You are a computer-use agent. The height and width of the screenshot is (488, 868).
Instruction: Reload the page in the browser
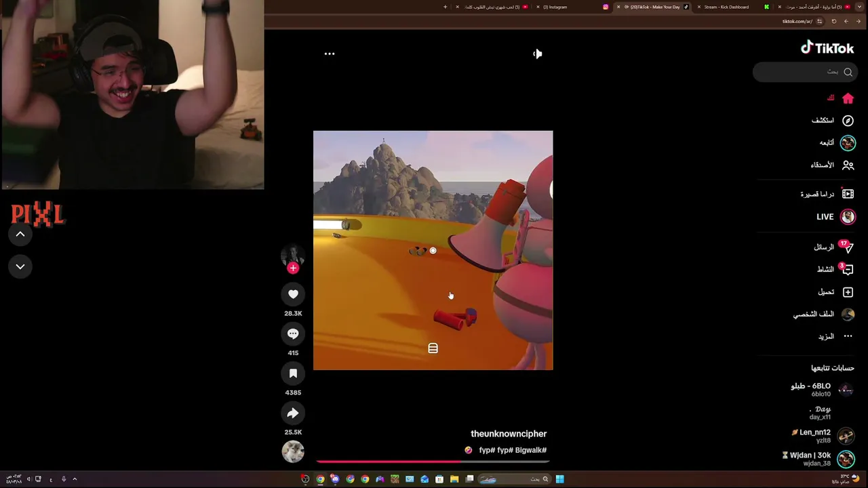click(x=834, y=21)
